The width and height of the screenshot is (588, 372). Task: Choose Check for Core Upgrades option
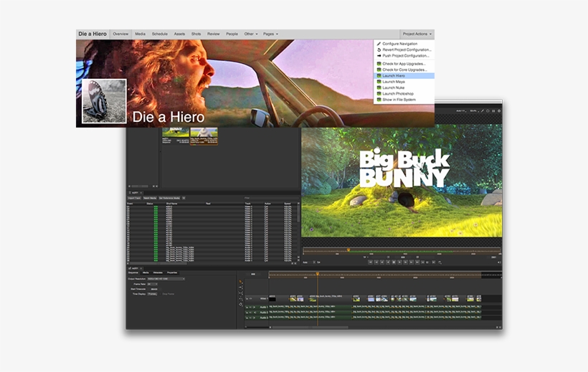(x=406, y=69)
